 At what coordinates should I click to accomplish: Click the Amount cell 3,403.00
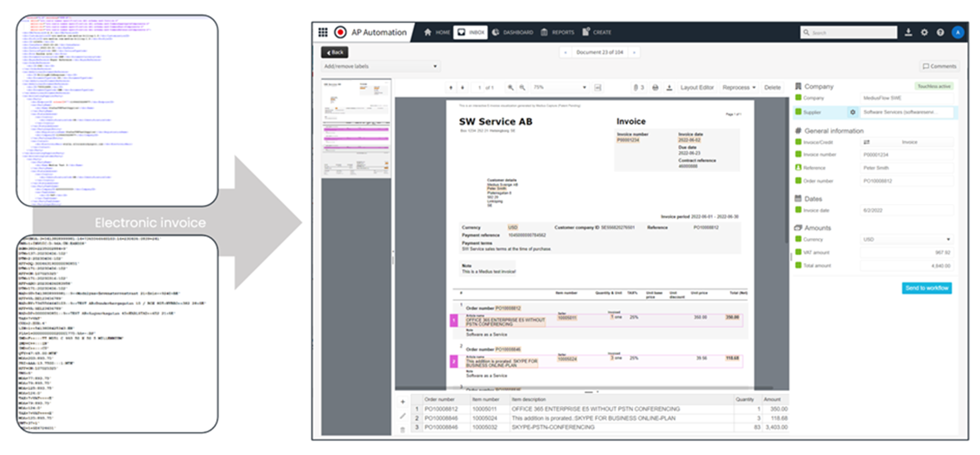(775, 427)
